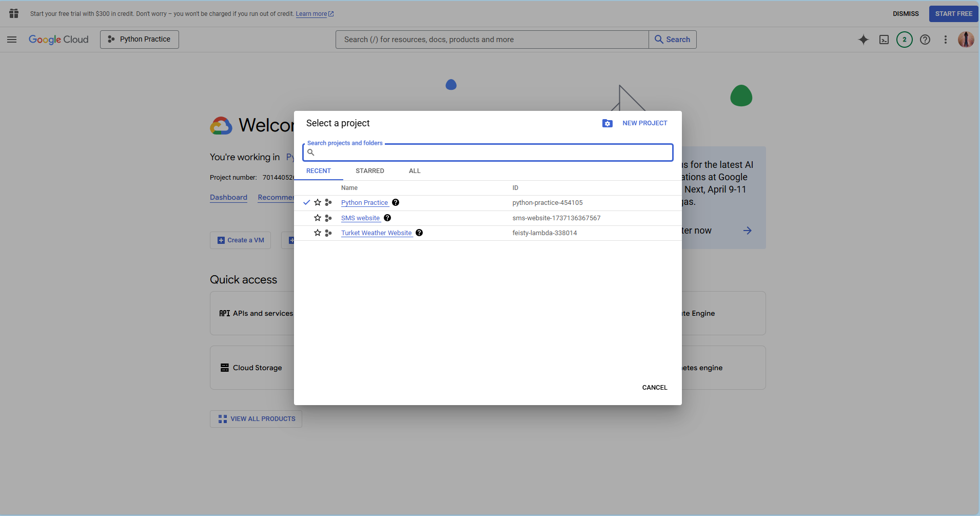Open the Cloud Storage quick access card

(x=251, y=368)
